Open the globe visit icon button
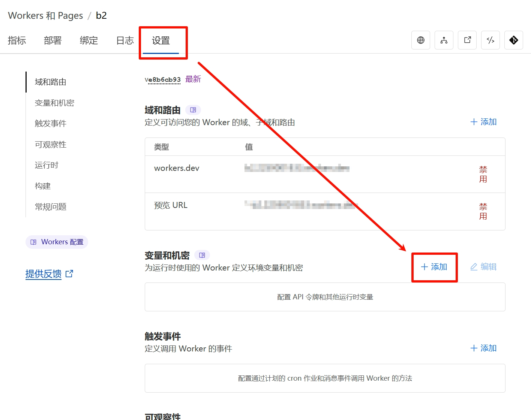 pyautogui.click(x=421, y=40)
